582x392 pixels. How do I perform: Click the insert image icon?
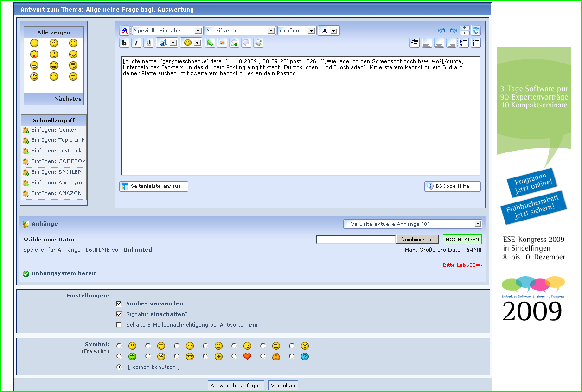222,43
